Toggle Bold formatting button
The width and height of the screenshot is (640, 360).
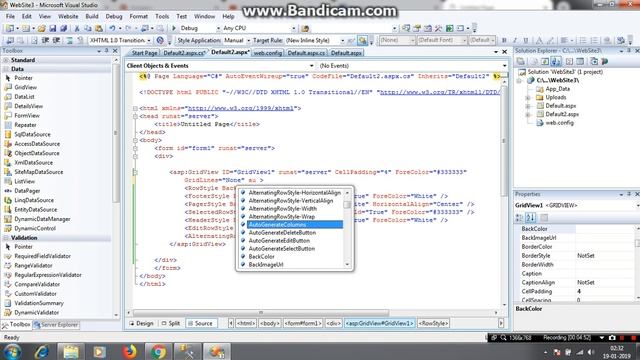coord(504,40)
